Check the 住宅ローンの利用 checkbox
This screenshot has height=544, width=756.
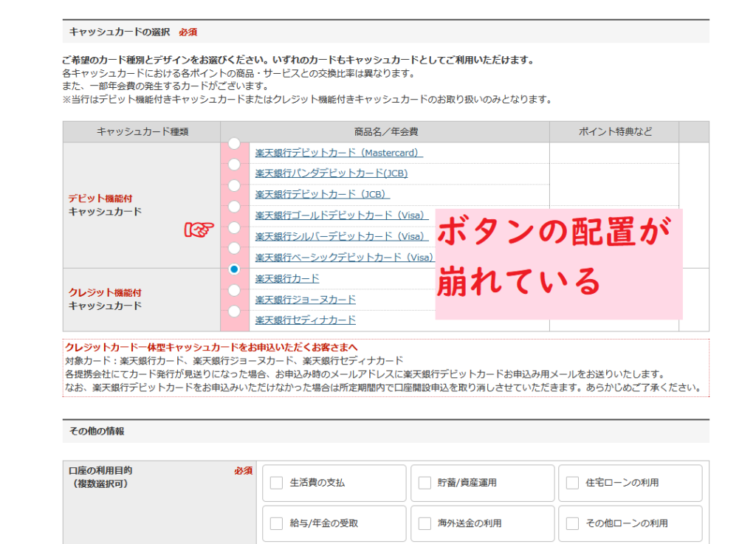(x=572, y=483)
